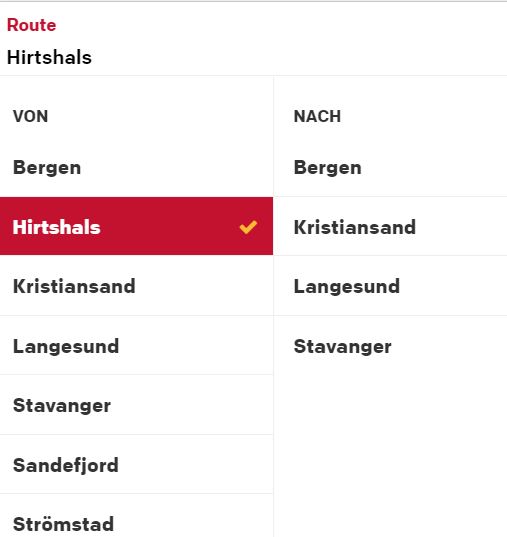Screen dimensions: 507x537
Task: Click the orange checkmark beside Hirtshals
Action: point(248,227)
